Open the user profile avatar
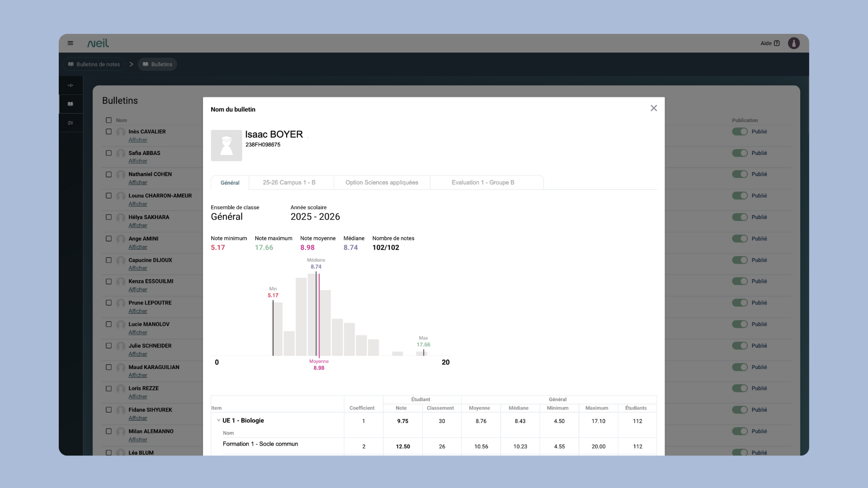Image resolution: width=868 pixels, height=488 pixels. tap(793, 43)
